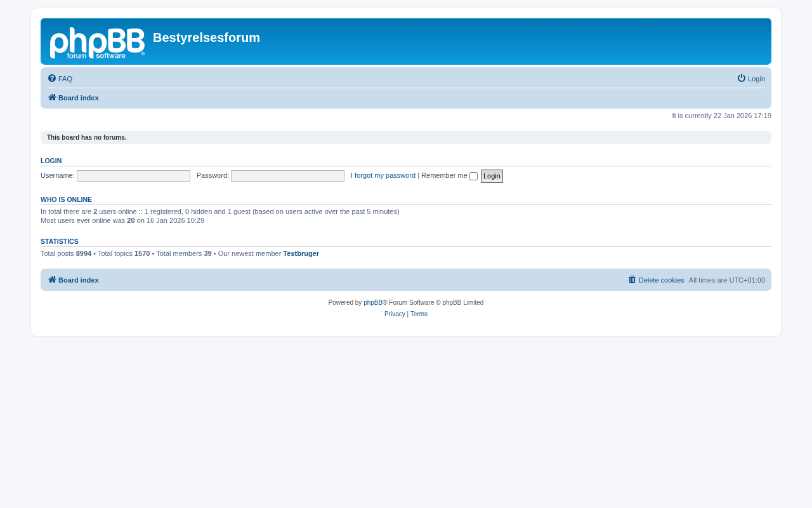Open the 'I forgot my password' link
Image resolution: width=812 pixels, height=508 pixels.
(x=383, y=175)
